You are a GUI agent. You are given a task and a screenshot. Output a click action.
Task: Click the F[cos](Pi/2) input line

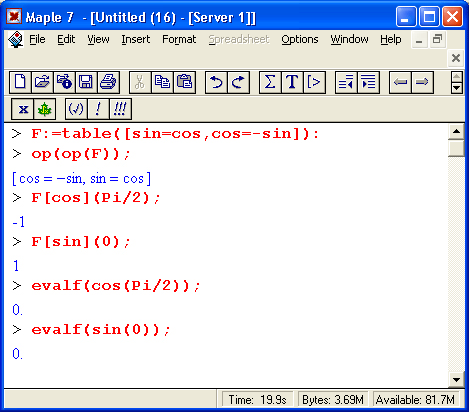pos(96,198)
